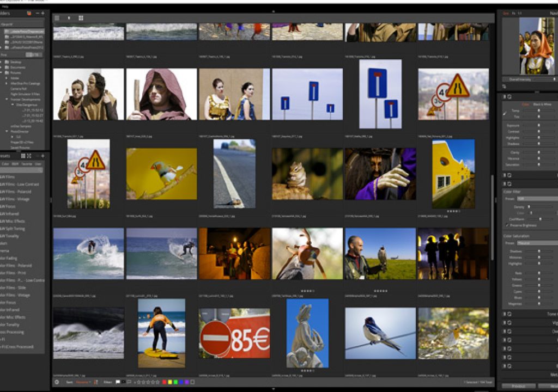Click the rightmost color-label filter icon
Viewport: 558px width, 392px height.
pos(192,382)
